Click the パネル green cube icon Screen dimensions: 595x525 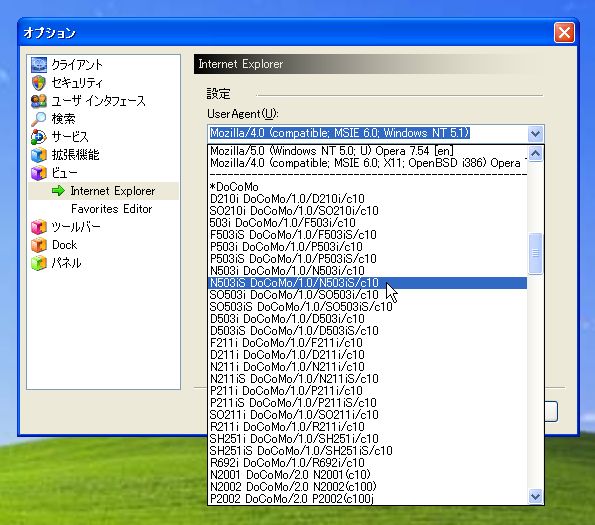coord(39,263)
